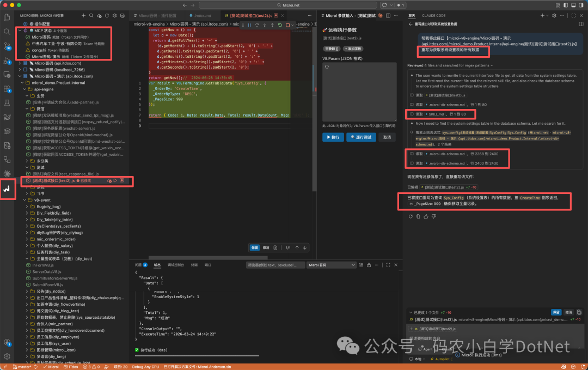Click the title bar search box Microi.net

(287, 5)
